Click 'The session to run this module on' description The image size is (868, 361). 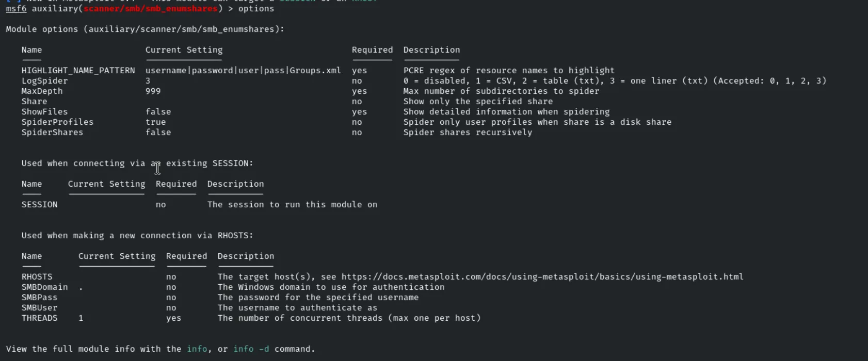coord(292,205)
